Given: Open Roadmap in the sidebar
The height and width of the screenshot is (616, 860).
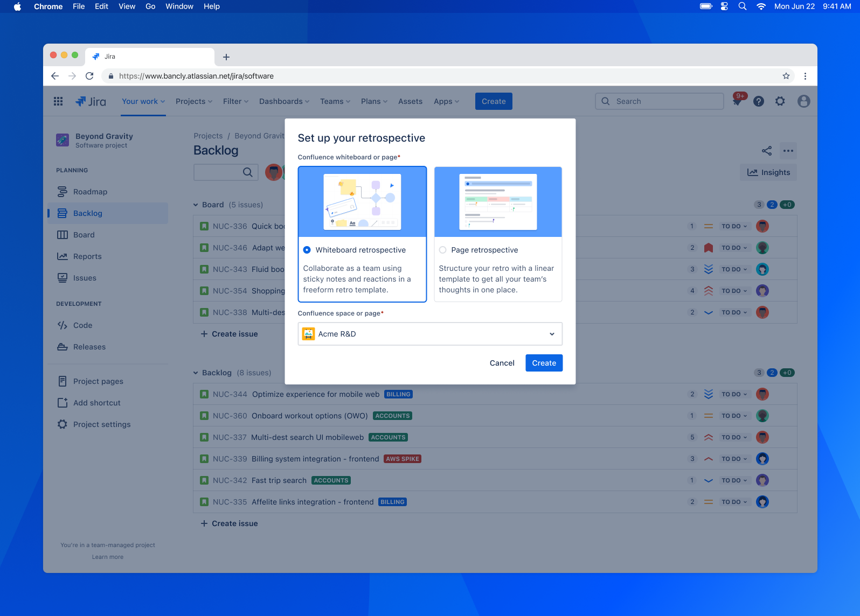Looking at the screenshot, I should coord(108,192).
